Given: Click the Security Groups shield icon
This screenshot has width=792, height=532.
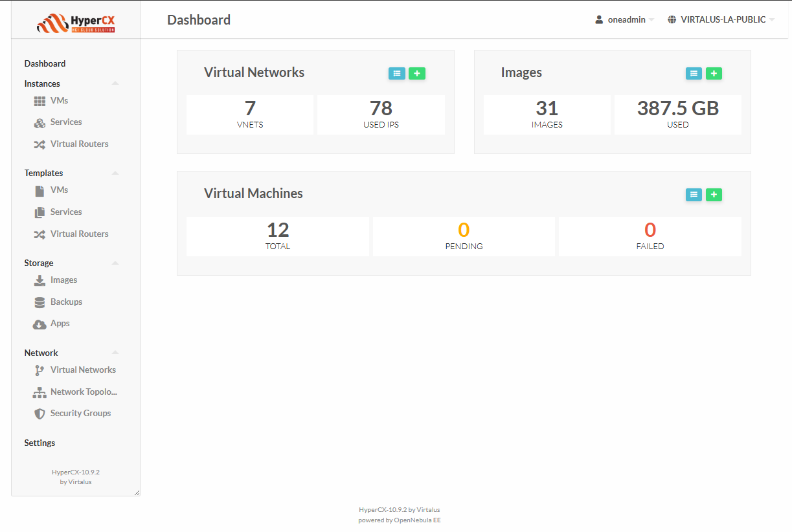Looking at the screenshot, I should pyautogui.click(x=40, y=414).
